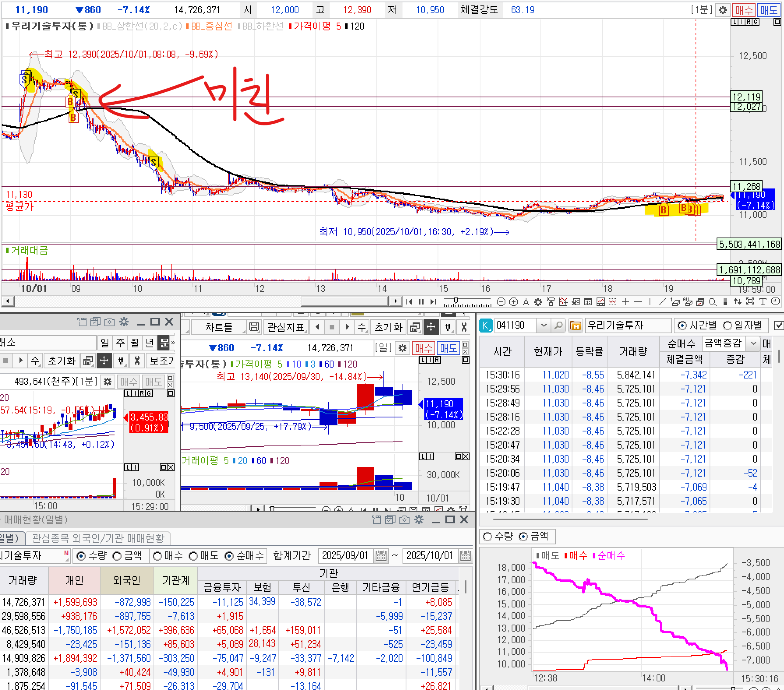Select the 수량 radio in net-buy chart panel

487,537
